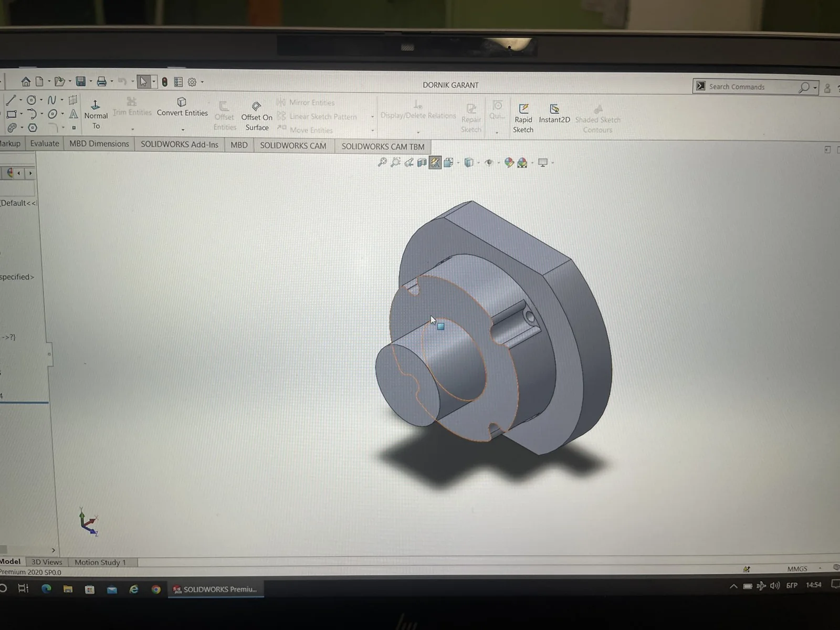The image size is (840, 630).
Task: Open SOLIDWORKS CAM tab
Action: point(293,145)
